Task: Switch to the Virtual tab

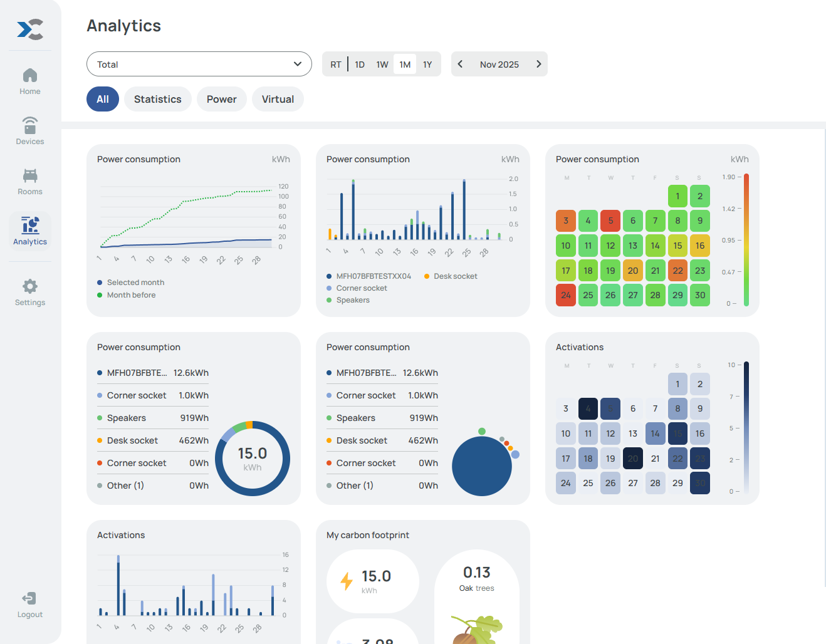Action: [x=278, y=99]
